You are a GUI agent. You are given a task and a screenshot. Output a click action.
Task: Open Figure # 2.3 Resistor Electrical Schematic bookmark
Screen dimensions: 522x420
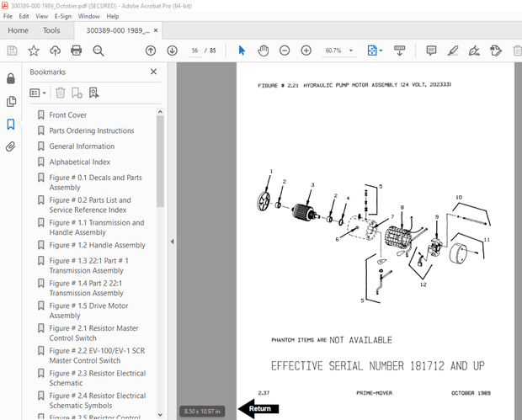click(97, 378)
